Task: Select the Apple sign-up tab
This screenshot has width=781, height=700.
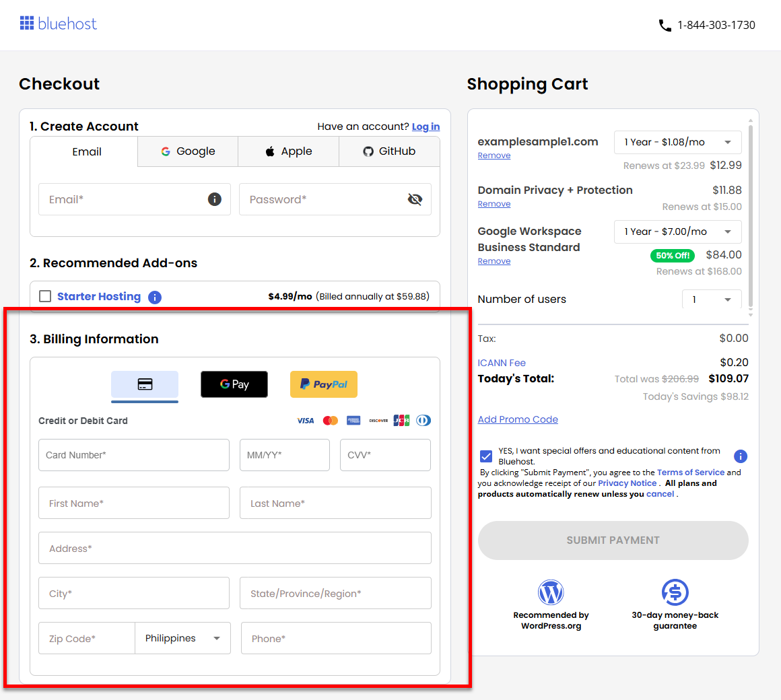Action: (x=289, y=151)
